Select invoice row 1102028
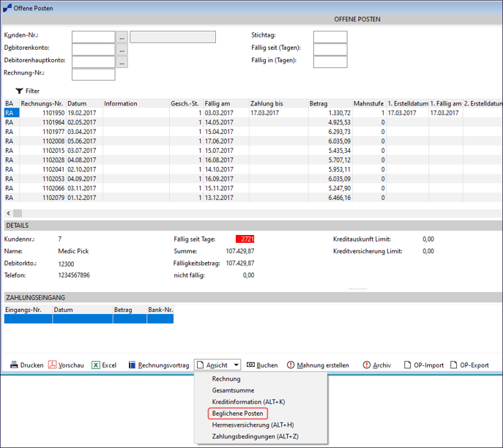The height and width of the screenshot is (448, 503). click(x=253, y=160)
